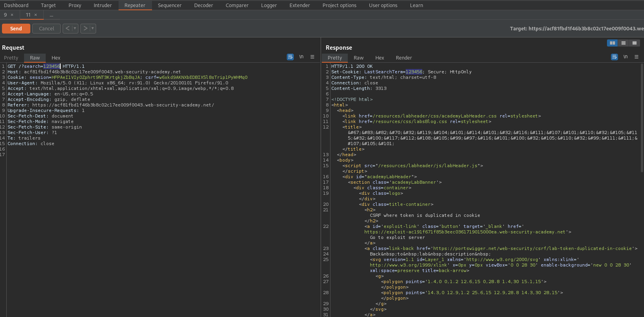
Task: Click the session cookie value in request
Action: [96, 77]
